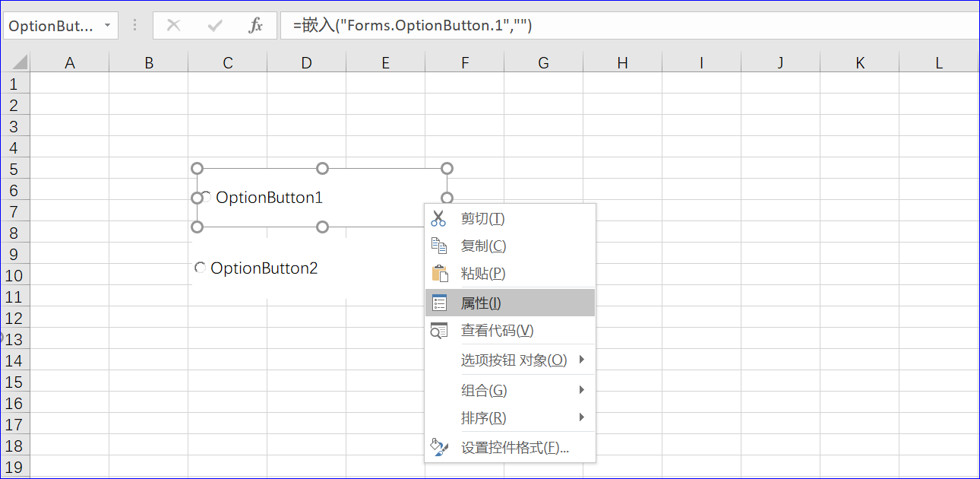This screenshot has width=980, height=479.
Task: Click the format icon beside 设置控件格式(F)
Action: tap(439, 448)
